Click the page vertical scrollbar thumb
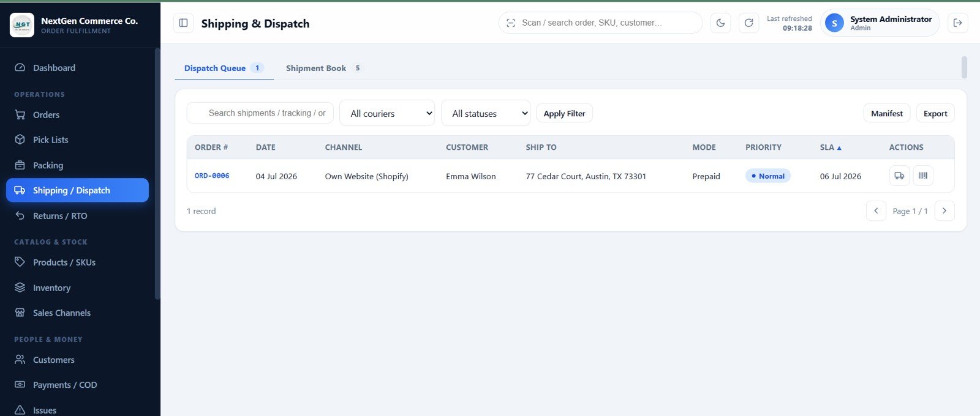This screenshot has width=980, height=416. pos(964,67)
